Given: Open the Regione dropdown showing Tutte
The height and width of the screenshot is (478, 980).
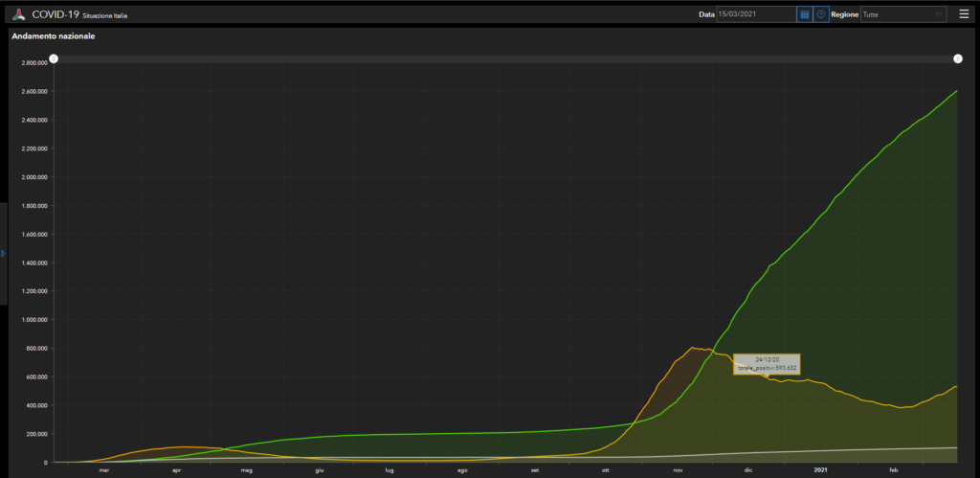Looking at the screenshot, I should pos(902,14).
